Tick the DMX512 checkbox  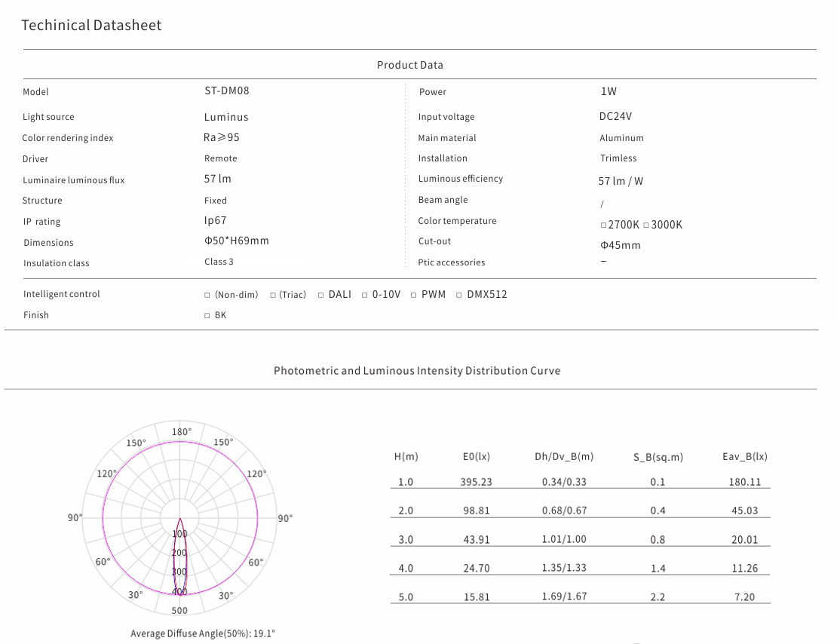[x=459, y=295]
